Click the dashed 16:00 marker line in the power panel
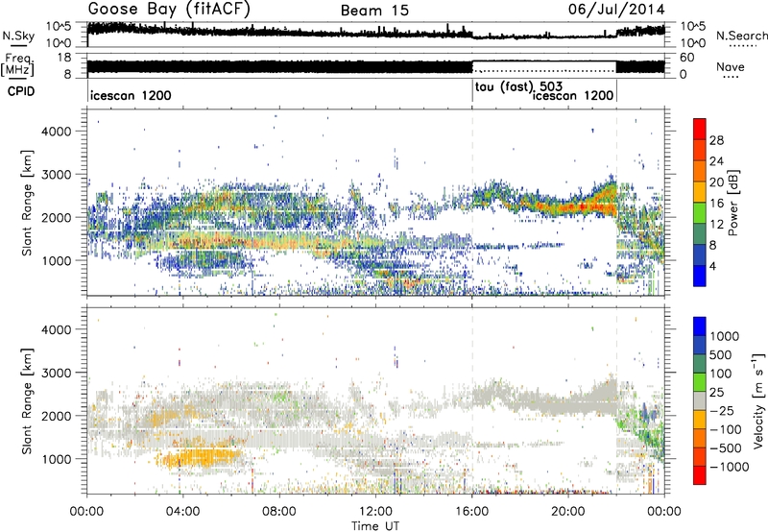768x532 pixels. click(472, 203)
